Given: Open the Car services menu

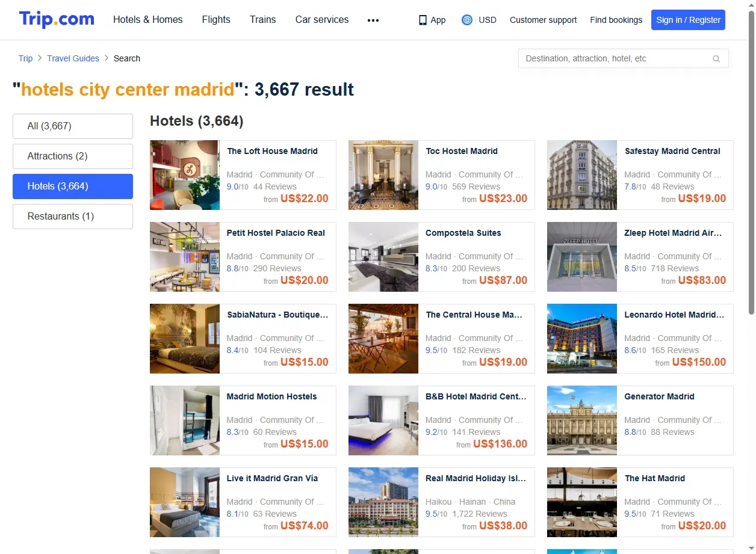Looking at the screenshot, I should tap(322, 19).
